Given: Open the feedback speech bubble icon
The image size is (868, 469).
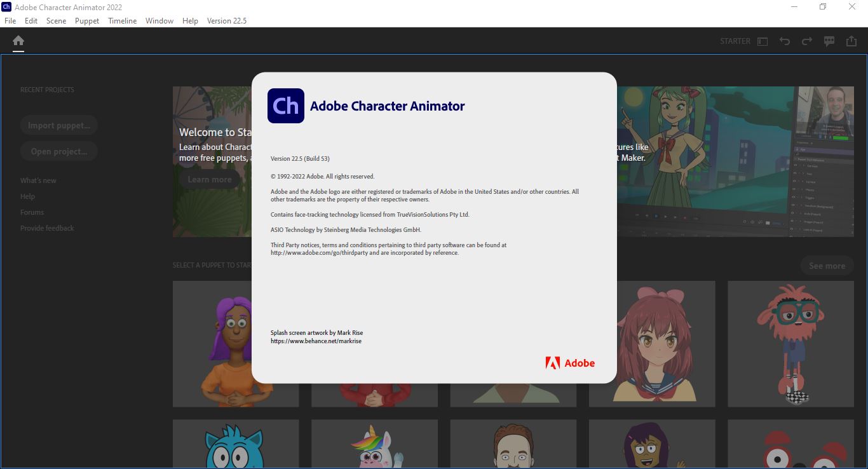Looking at the screenshot, I should (x=829, y=41).
